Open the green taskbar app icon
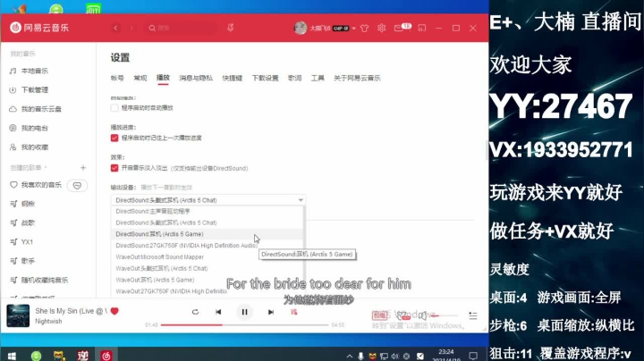The image size is (644, 361). (36, 356)
